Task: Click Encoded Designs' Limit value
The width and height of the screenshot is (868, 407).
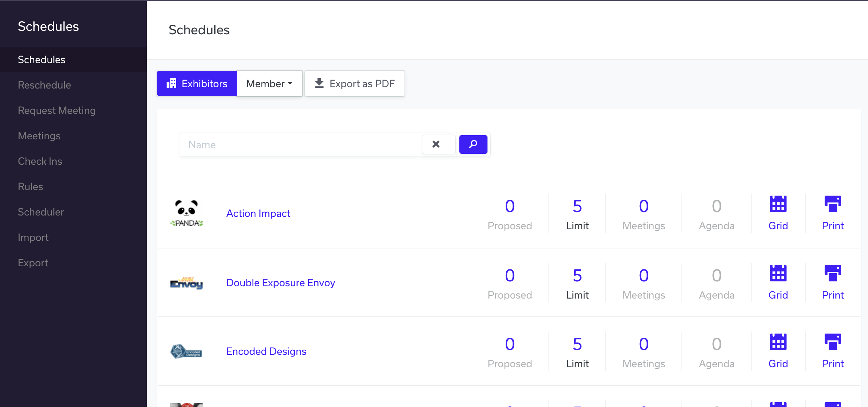Action: tap(577, 344)
